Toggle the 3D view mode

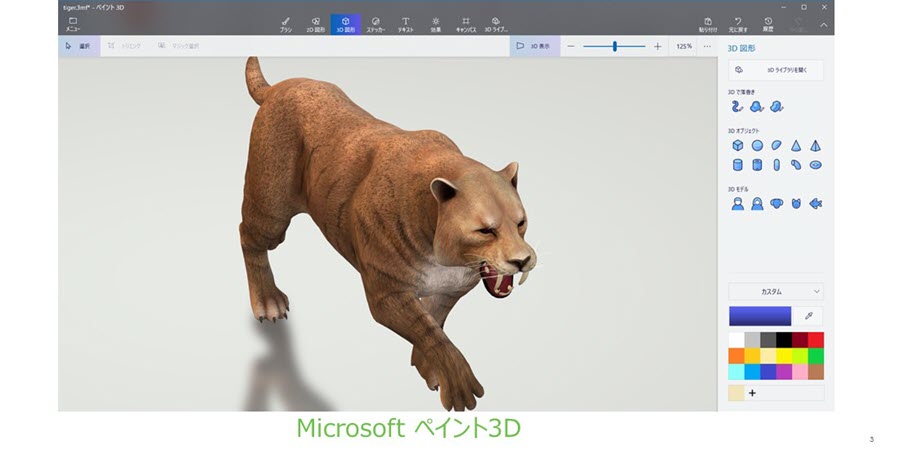pyautogui.click(x=534, y=46)
